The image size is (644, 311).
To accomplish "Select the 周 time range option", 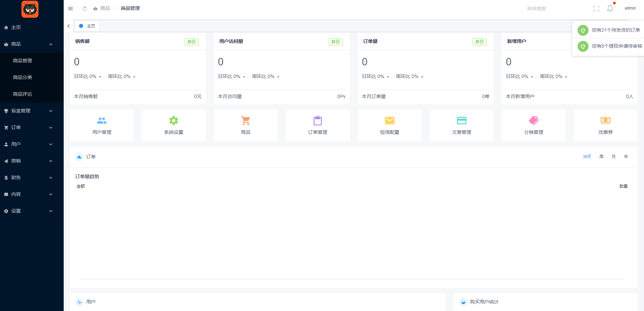I will tap(601, 157).
